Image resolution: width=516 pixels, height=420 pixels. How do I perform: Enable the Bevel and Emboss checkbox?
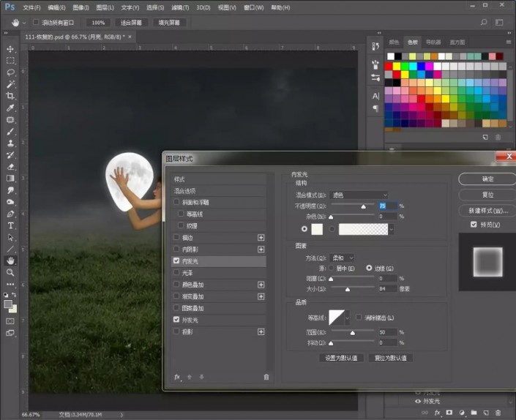pyautogui.click(x=176, y=202)
